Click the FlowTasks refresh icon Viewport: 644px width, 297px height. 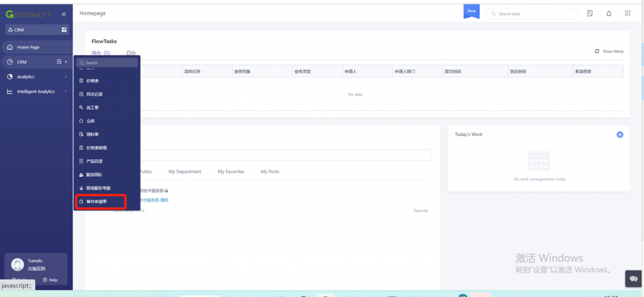[x=597, y=52]
